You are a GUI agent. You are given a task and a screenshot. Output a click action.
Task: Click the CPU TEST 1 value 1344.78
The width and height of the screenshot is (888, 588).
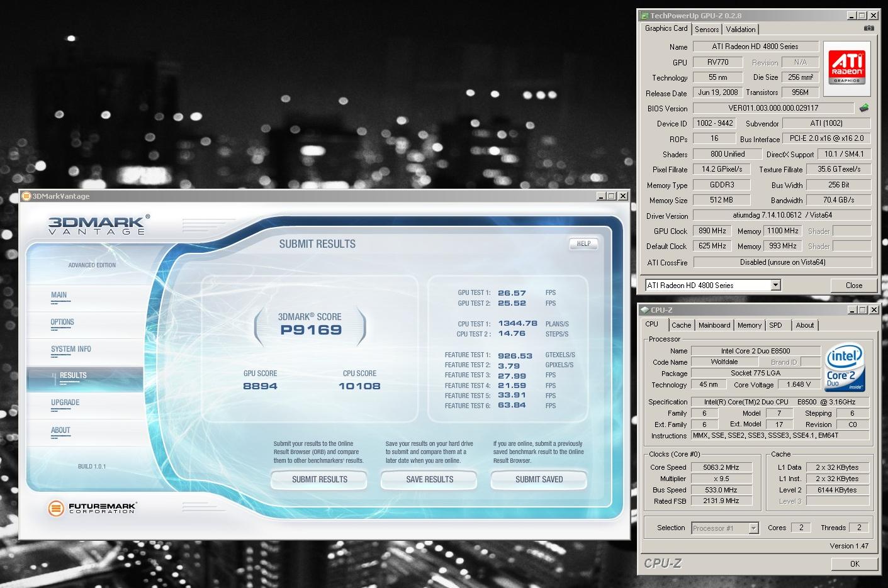pyautogui.click(x=517, y=324)
